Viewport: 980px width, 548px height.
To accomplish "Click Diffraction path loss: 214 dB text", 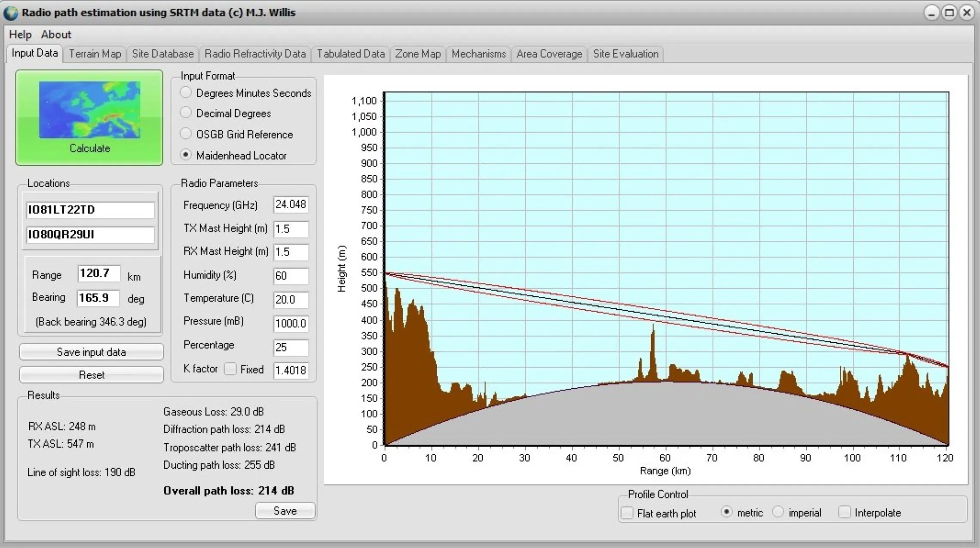I will click(224, 429).
